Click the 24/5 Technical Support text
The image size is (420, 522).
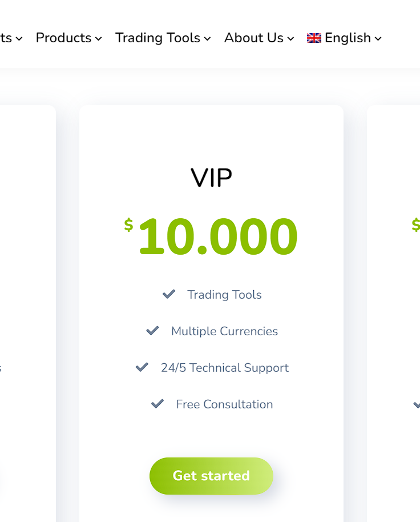point(225,368)
